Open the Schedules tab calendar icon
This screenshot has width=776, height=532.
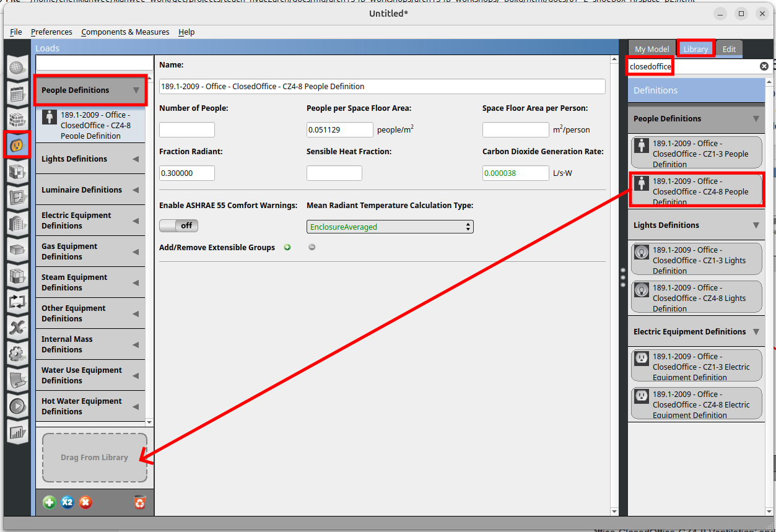coord(17,94)
